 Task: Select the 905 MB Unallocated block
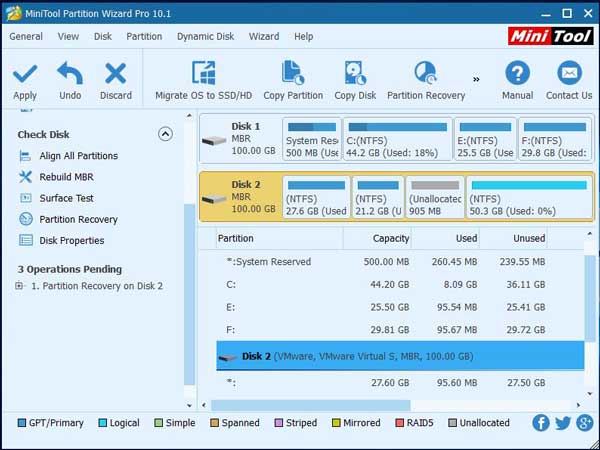click(435, 197)
